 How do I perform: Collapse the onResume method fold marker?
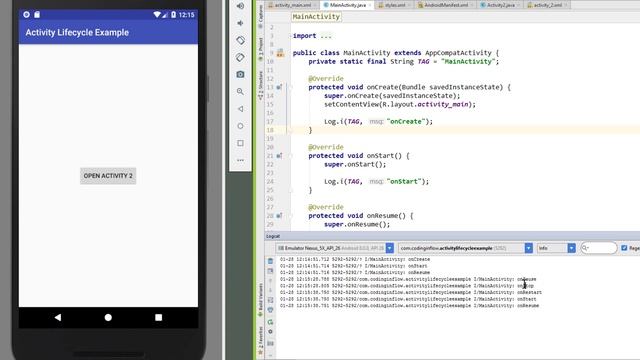[x=290, y=216]
